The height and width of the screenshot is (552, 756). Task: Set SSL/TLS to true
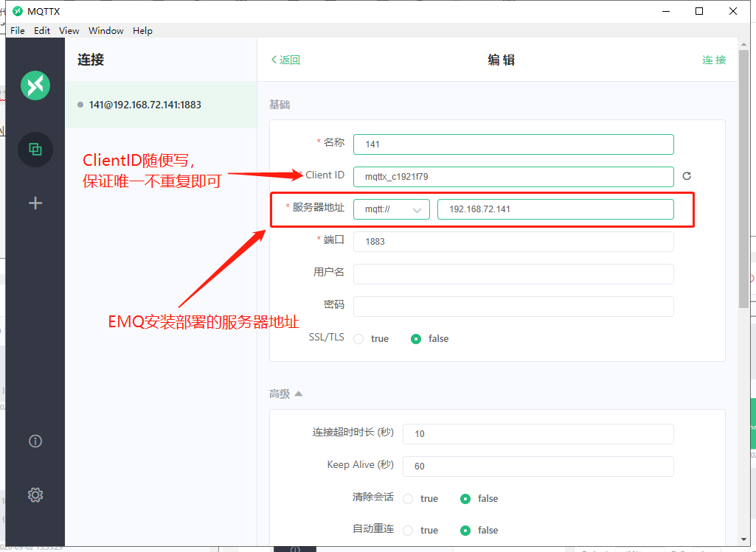(358, 339)
